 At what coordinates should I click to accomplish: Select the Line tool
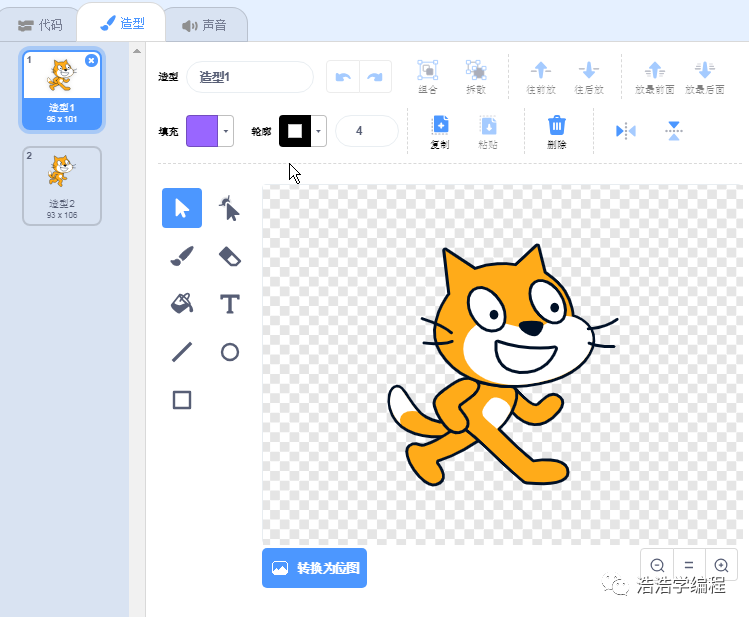pos(182,352)
